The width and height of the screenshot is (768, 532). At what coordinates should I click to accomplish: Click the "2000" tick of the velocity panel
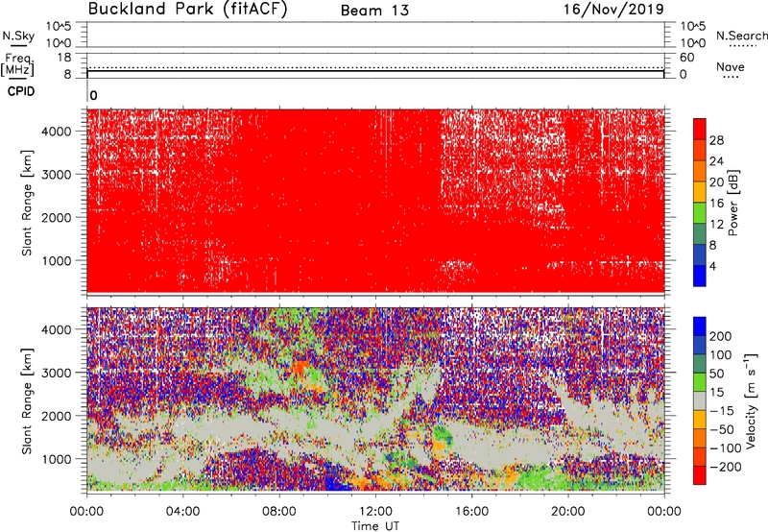[x=57, y=416]
